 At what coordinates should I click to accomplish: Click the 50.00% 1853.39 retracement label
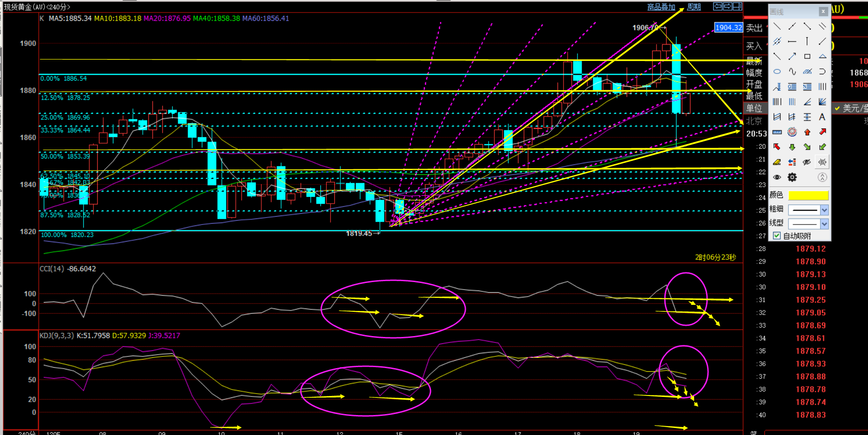tap(65, 157)
